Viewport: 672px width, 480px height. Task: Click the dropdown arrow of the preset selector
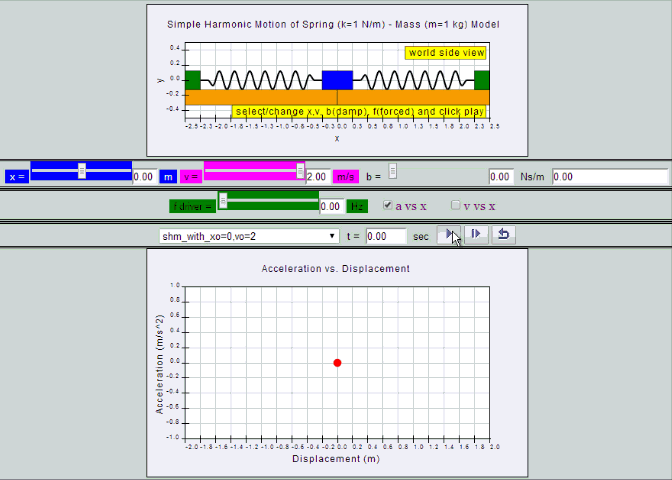pyautogui.click(x=332, y=236)
